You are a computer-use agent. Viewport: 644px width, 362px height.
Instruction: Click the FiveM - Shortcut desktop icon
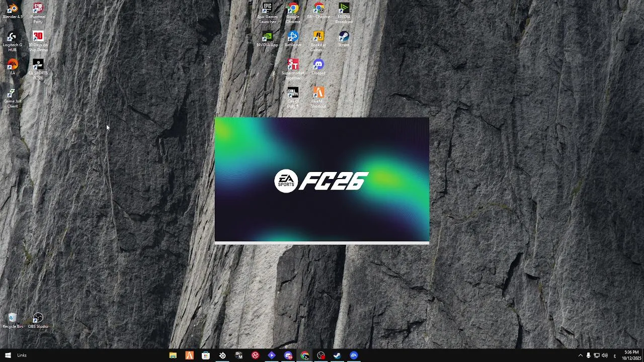(x=318, y=98)
